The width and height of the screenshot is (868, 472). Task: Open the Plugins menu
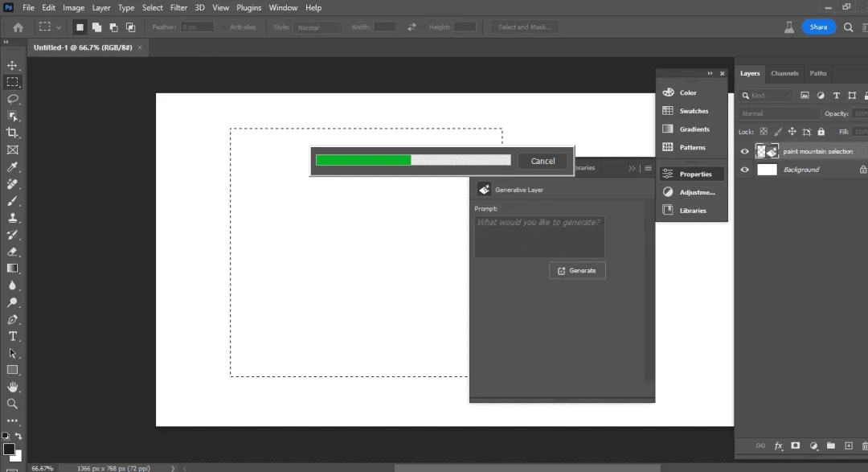(x=248, y=8)
